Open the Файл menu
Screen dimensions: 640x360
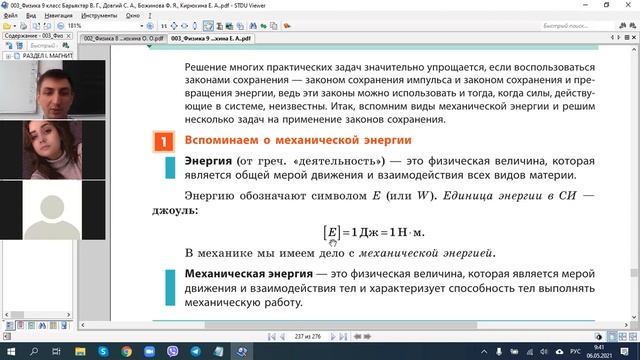[x=11, y=16]
